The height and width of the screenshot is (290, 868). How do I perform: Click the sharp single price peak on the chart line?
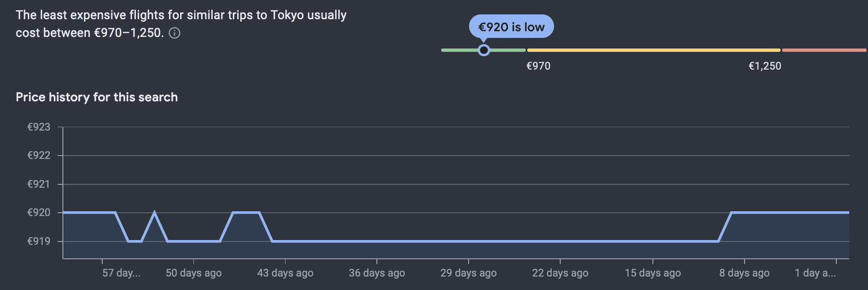(x=154, y=213)
